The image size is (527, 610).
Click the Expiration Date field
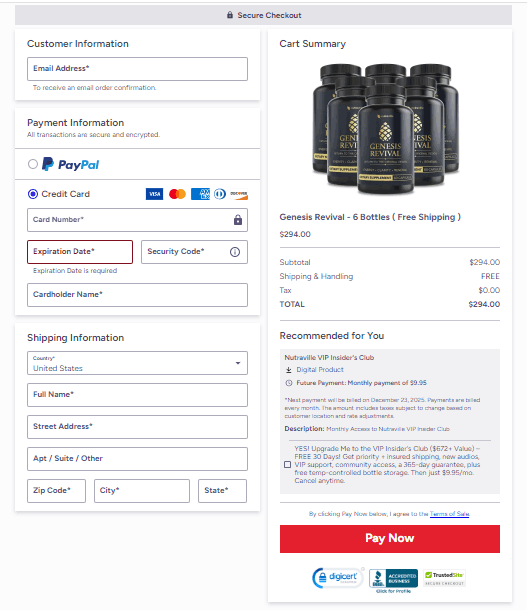click(x=80, y=252)
